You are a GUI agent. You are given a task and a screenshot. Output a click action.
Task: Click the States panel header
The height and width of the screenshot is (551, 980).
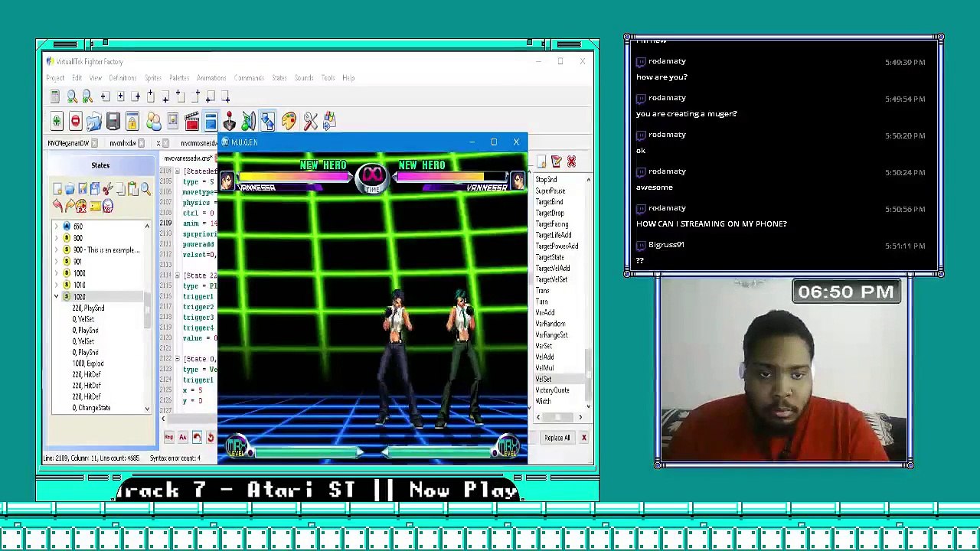click(100, 165)
